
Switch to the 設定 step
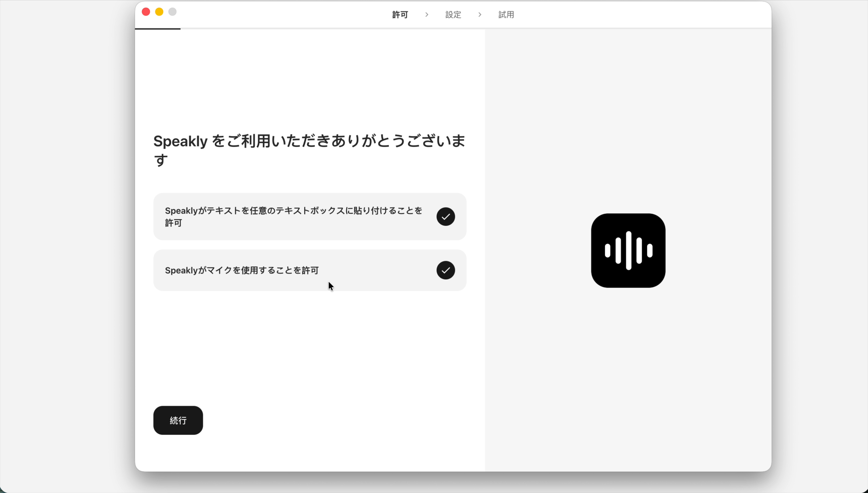pos(453,15)
